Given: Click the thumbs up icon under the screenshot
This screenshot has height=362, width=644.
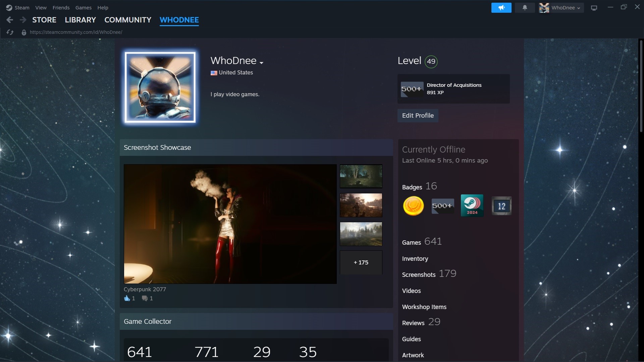Looking at the screenshot, I should point(127,298).
